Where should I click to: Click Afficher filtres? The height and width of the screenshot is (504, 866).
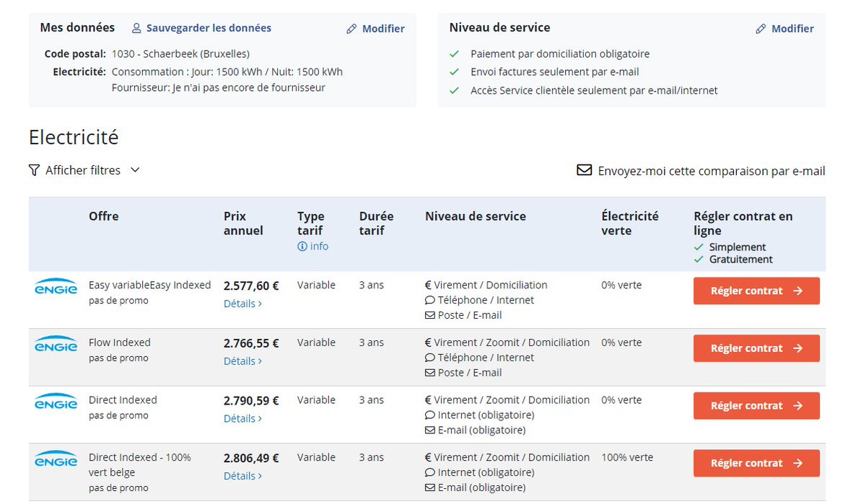83,170
